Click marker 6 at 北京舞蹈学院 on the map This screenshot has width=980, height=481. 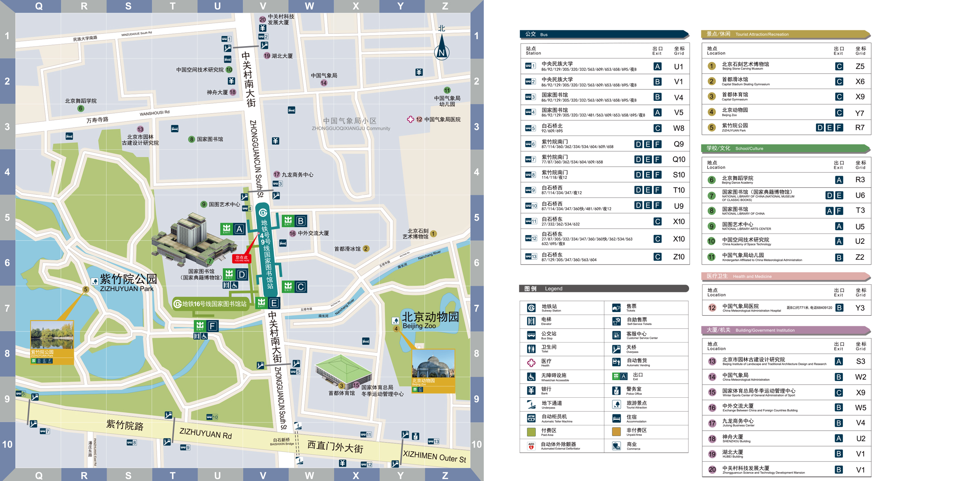(80, 108)
